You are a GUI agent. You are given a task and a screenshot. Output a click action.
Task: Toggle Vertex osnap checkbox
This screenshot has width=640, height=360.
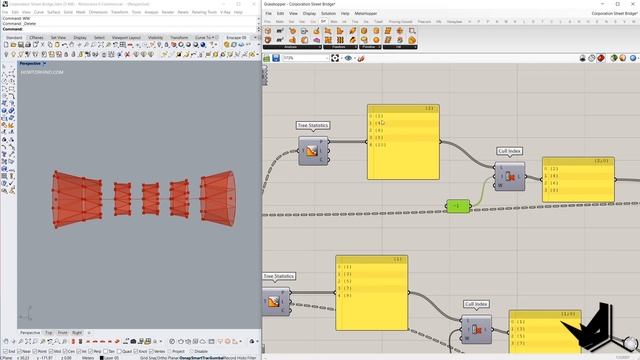[151, 351]
